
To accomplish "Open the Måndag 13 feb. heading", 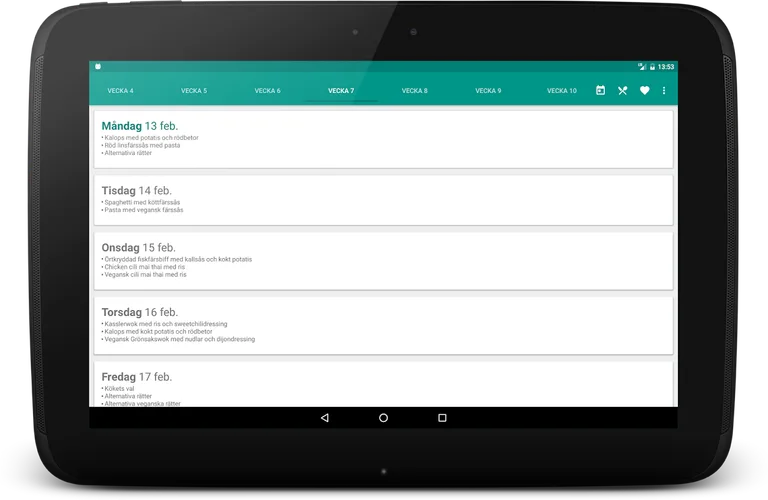I will pyautogui.click(x=140, y=126).
